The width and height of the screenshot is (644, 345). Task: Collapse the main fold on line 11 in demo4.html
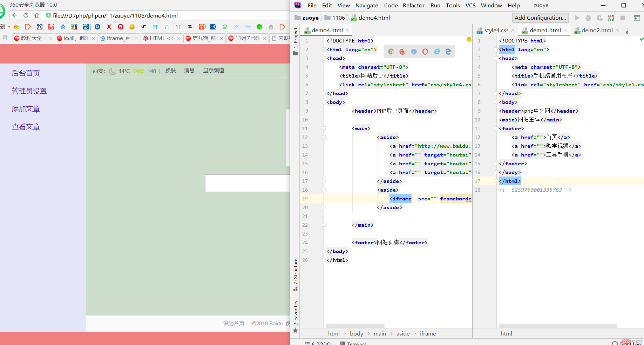[x=324, y=128]
